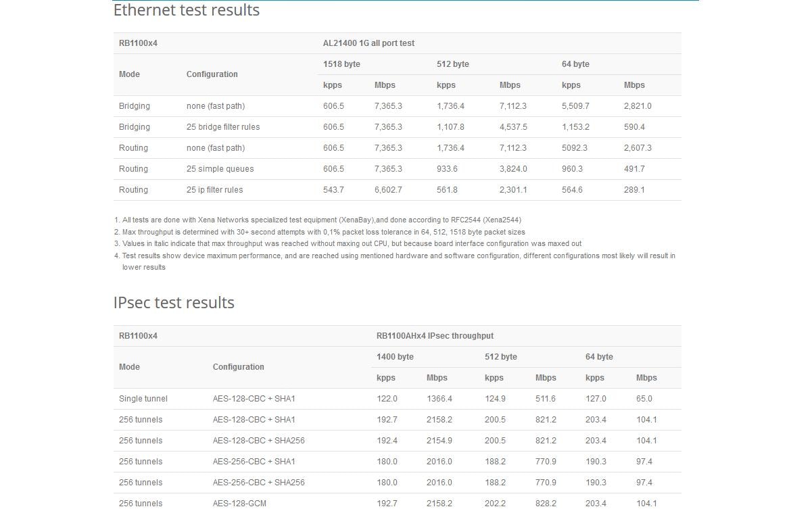This screenshot has height=511, width=812.
Task: Click the value '192.4'
Action: point(387,441)
